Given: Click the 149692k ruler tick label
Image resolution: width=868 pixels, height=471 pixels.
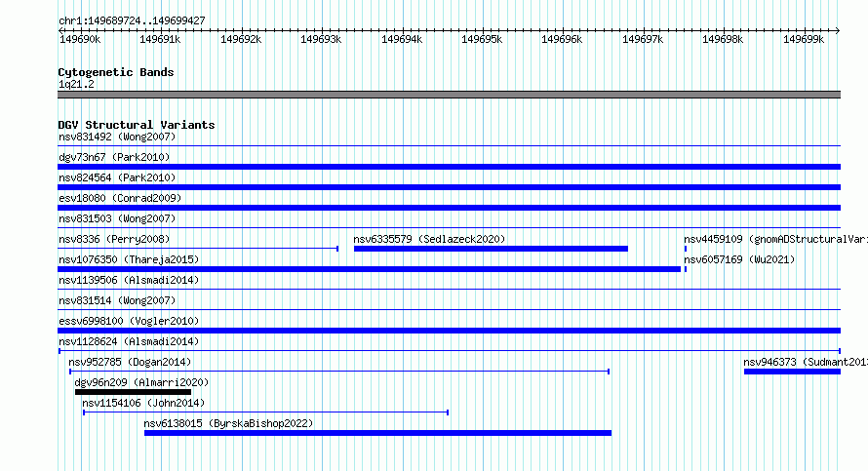Looking at the screenshot, I should pos(241,39).
